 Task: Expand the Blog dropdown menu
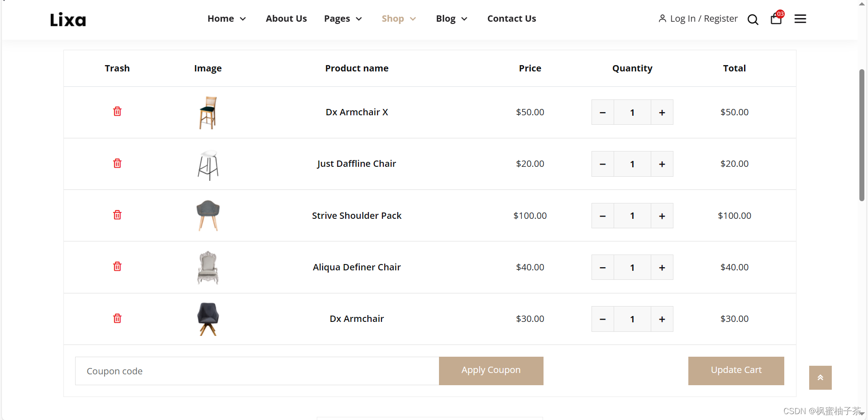(x=452, y=19)
